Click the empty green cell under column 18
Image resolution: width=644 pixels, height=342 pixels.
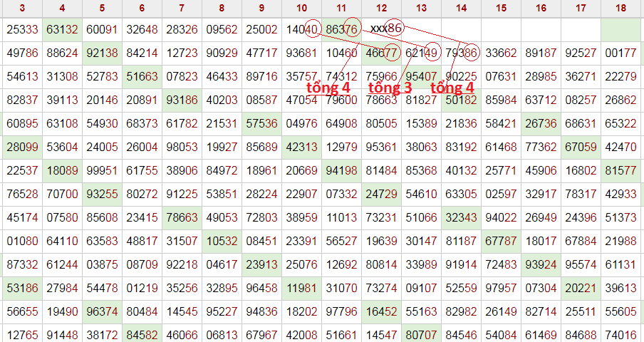click(620, 29)
